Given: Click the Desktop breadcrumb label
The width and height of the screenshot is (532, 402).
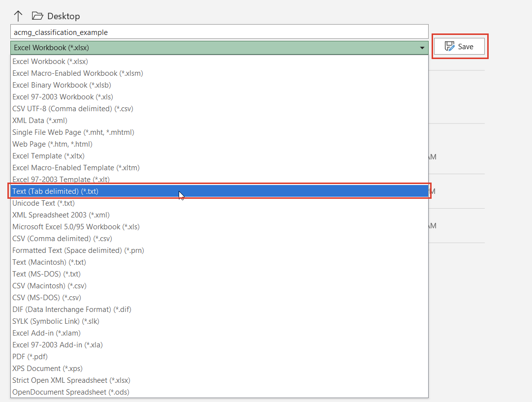Looking at the screenshot, I should click(62, 16).
